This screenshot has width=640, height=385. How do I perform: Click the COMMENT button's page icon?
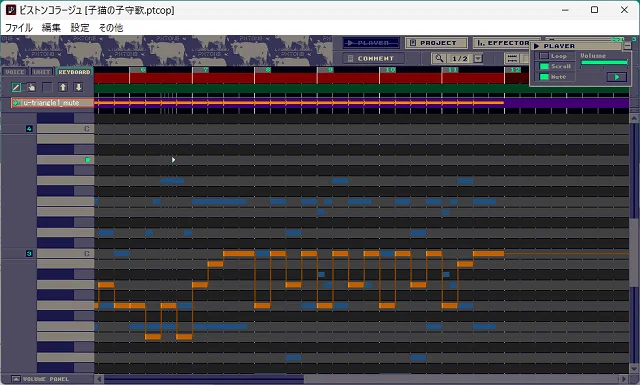[350, 58]
